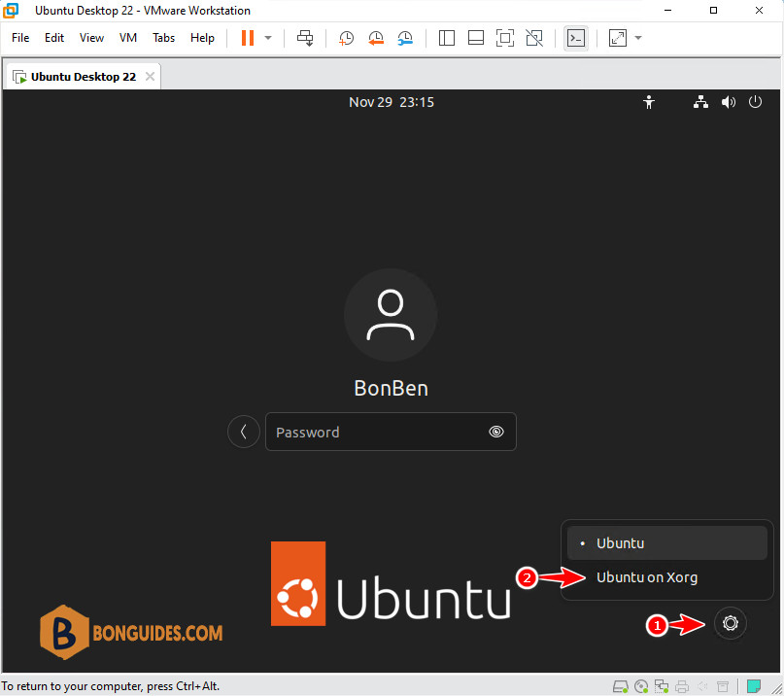Click the sound card status icon

pos(702,686)
